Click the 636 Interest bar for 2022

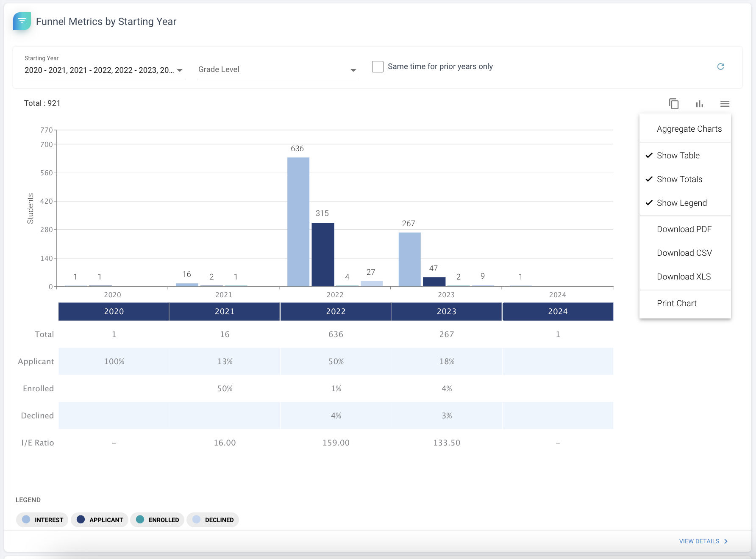298,222
